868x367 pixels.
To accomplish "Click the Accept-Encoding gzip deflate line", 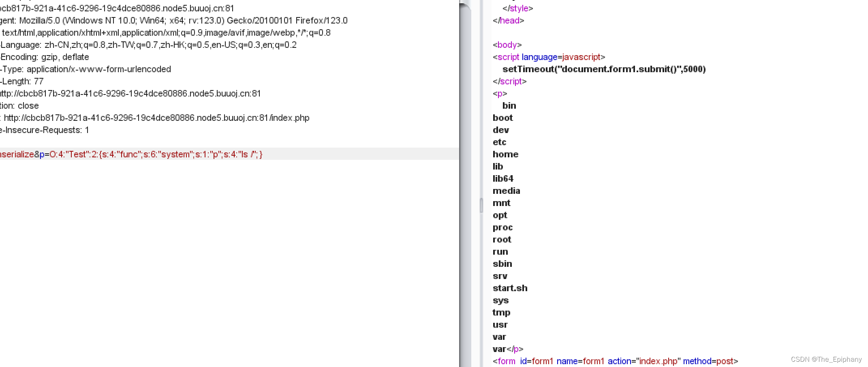I will coord(45,57).
